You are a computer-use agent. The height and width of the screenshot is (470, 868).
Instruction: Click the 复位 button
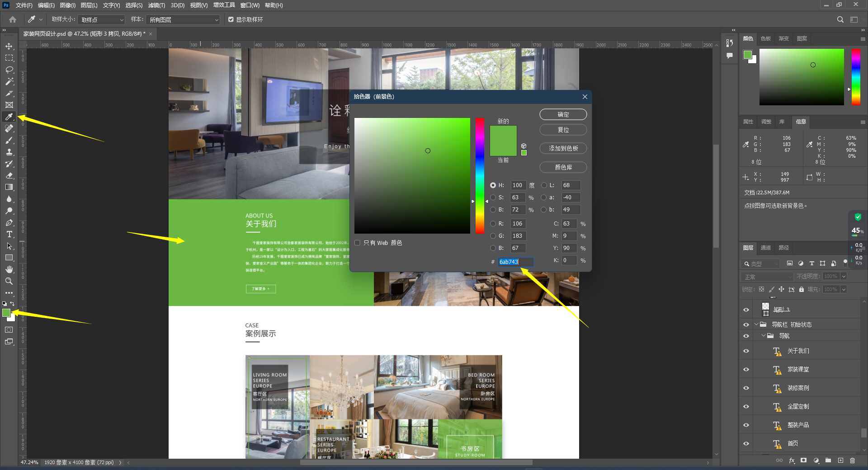(x=563, y=130)
